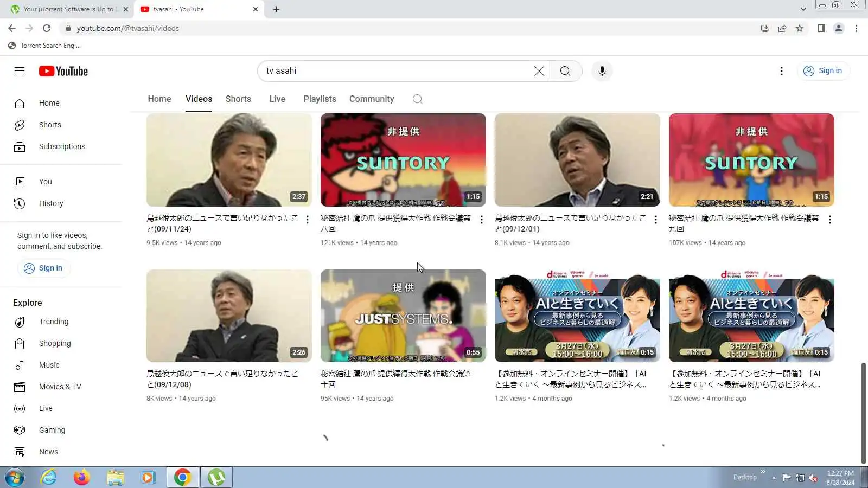Switch to the channel Live tab
868x488 pixels.
click(x=277, y=99)
